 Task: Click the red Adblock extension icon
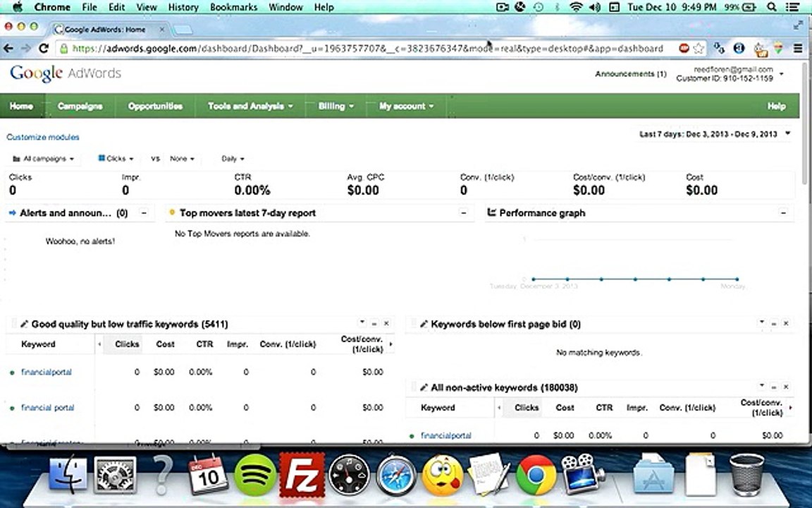click(684, 48)
